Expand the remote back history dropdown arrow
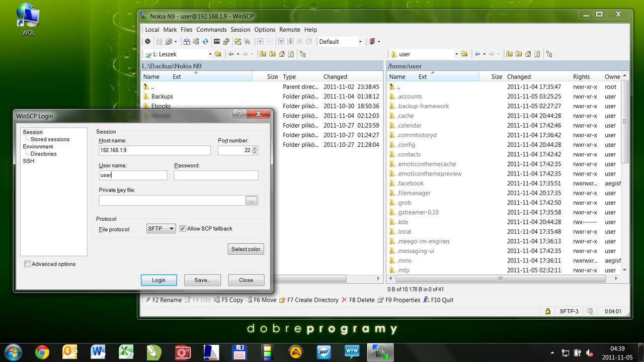Screen dimensions: 644x362 click(485, 54)
